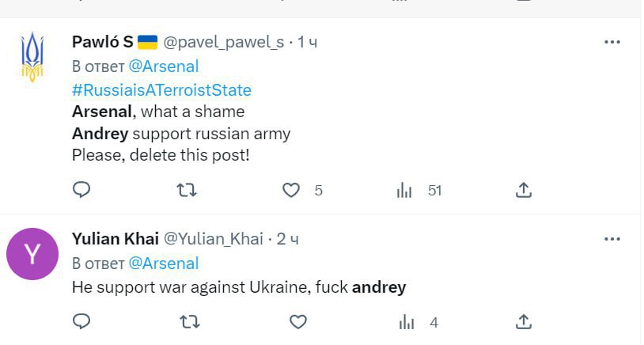Open Pawló S's trident profile picture
This screenshot has width=644, height=345.
[x=32, y=57]
